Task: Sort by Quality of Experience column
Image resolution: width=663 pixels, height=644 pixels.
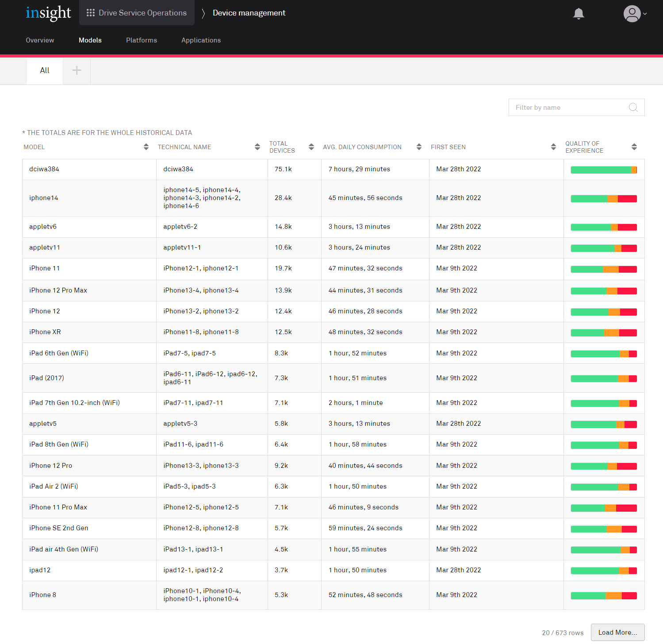Action: [634, 147]
